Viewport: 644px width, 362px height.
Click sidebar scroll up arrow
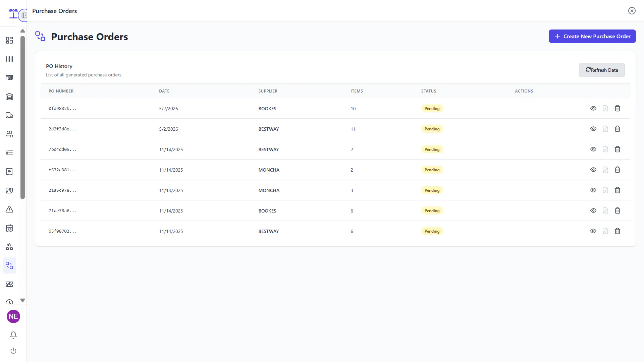pos(22,31)
